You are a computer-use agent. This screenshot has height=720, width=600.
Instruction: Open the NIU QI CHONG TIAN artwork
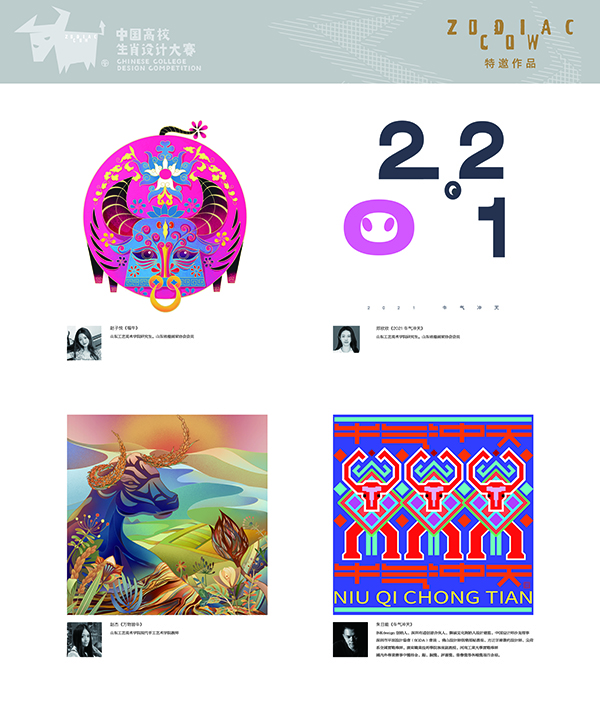pyautogui.click(x=433, y=515)
